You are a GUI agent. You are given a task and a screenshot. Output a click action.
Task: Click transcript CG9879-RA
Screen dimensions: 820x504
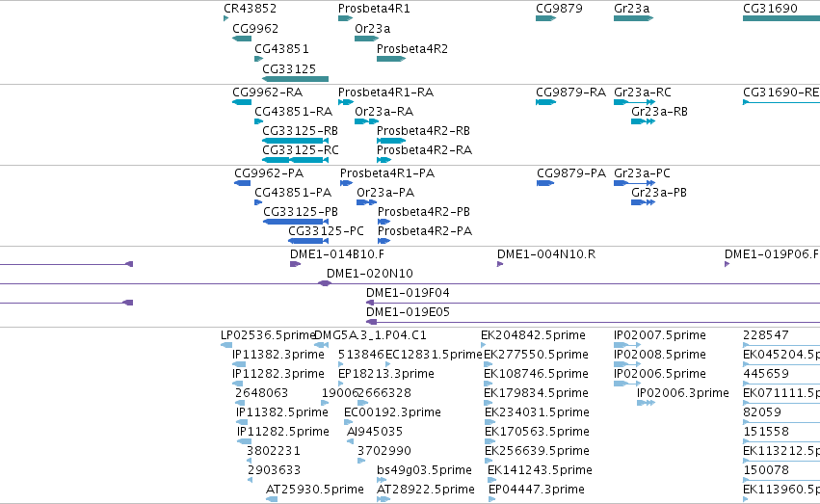tap(571, 93)
